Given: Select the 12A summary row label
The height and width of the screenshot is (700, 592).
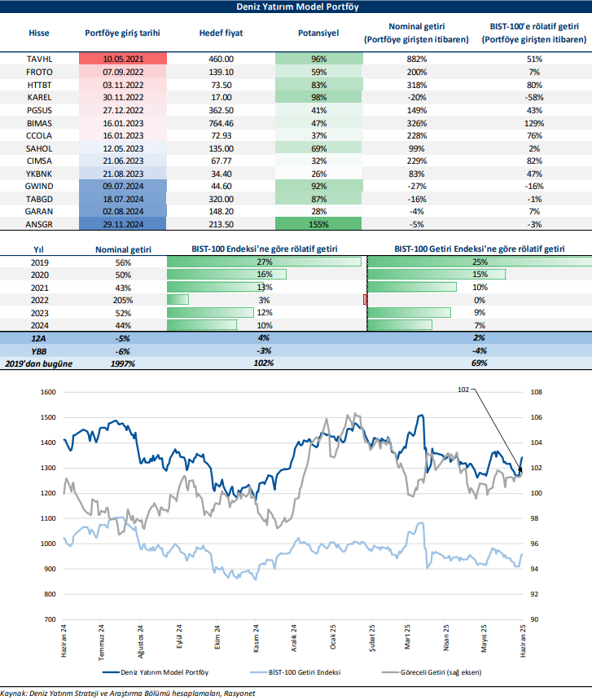Looking at the screenshot, I should click(x=39, y=338).
